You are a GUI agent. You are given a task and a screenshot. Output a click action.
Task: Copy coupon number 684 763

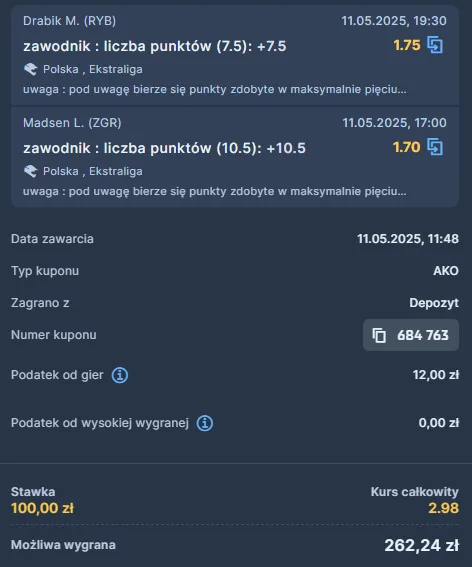[x=411, y=335]
